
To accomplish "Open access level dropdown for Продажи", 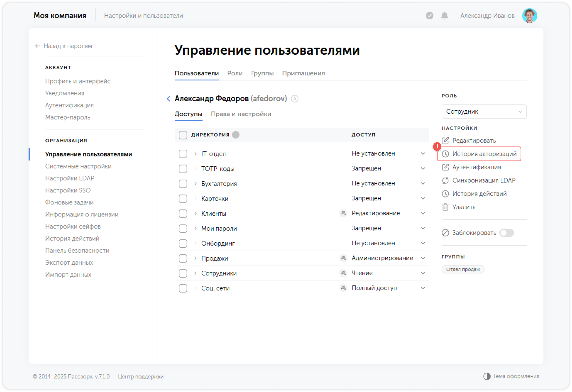I will 423,258.
